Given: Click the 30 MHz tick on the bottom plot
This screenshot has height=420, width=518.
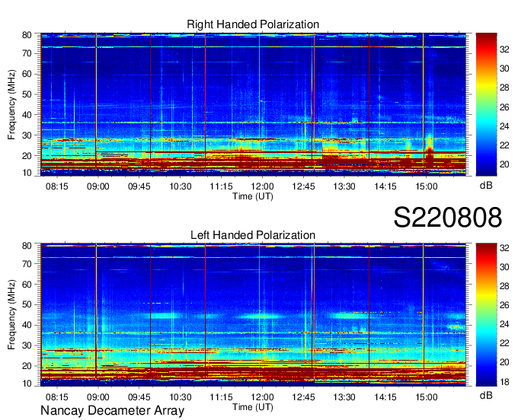Looking at the screenshot, I should pyautogui.click(x=27, y=345).
